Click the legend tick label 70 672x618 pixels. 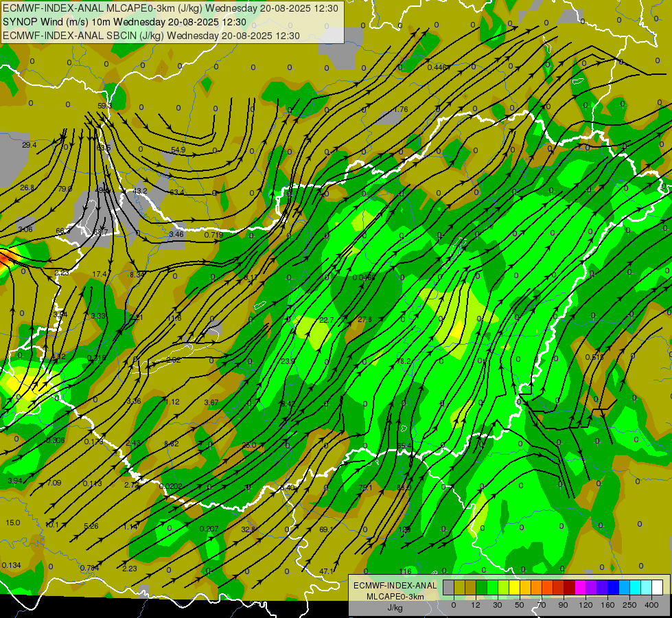(542, 605)
